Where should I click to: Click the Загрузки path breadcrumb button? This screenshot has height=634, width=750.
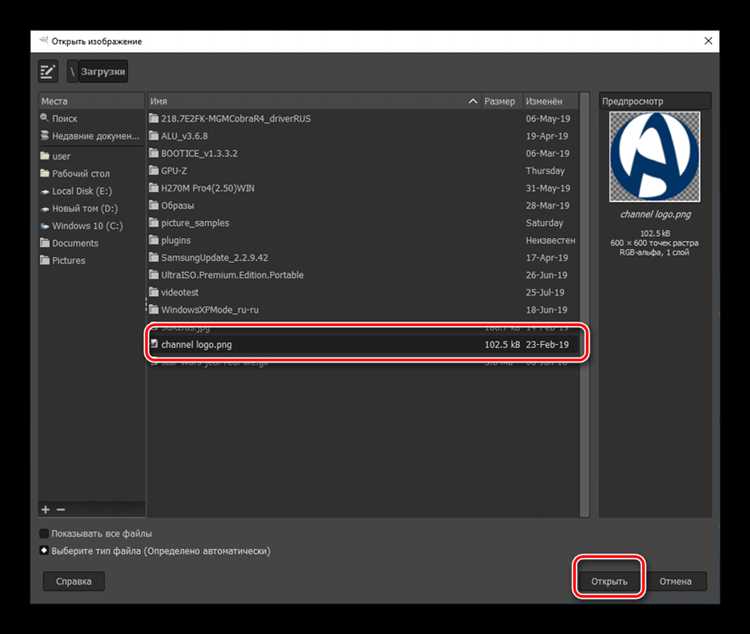103,71
